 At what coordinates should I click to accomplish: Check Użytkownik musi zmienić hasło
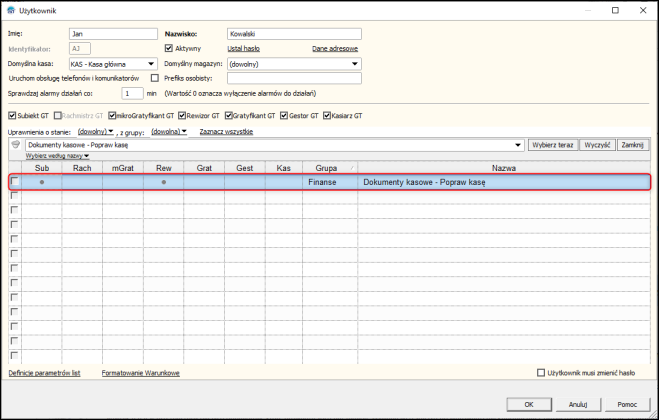541,372
